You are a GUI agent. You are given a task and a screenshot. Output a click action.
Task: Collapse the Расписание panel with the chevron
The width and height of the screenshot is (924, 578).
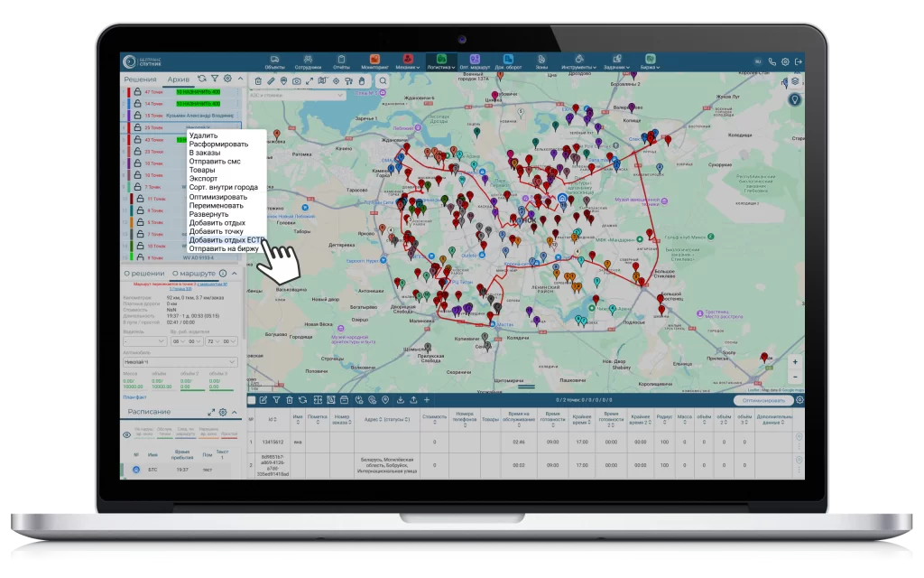(x=235, y=412)
